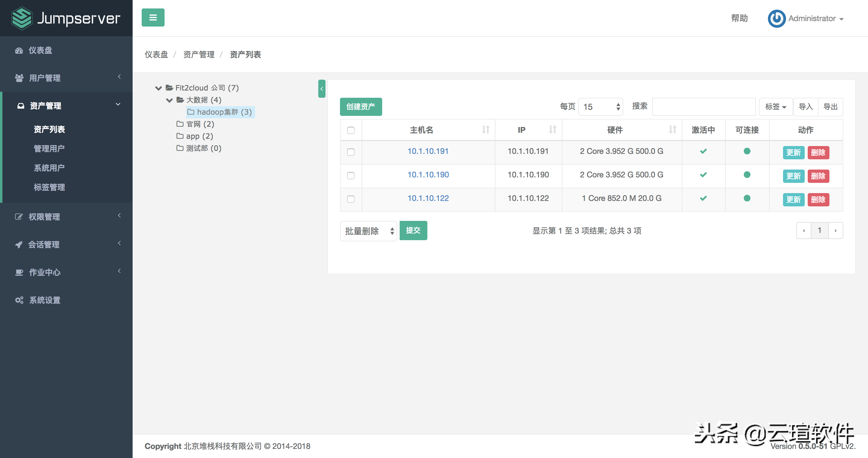Viewport: 868px width, 458px height.
Task: Collapse the 大数据 tree node
Action: tap(169, 100)
